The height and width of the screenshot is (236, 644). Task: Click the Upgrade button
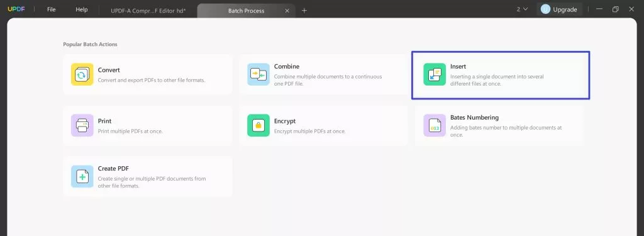click(x=559, y=9)
